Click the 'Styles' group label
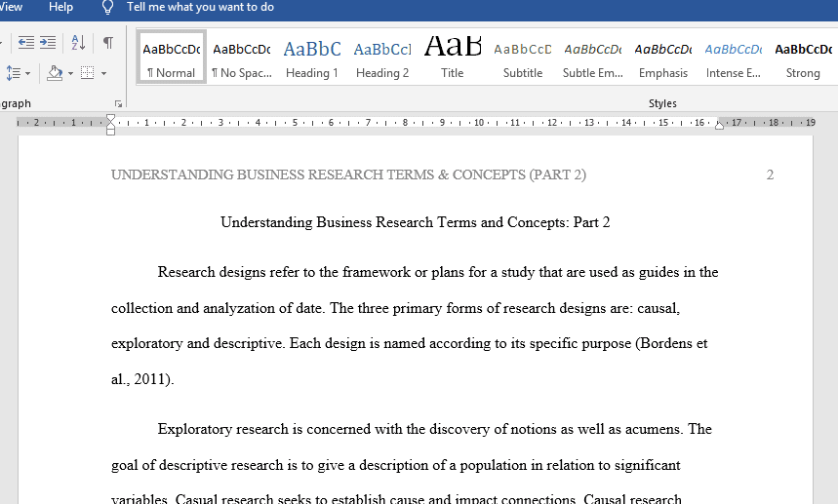Screen dimensions: 838x504 tap(662, 103)
